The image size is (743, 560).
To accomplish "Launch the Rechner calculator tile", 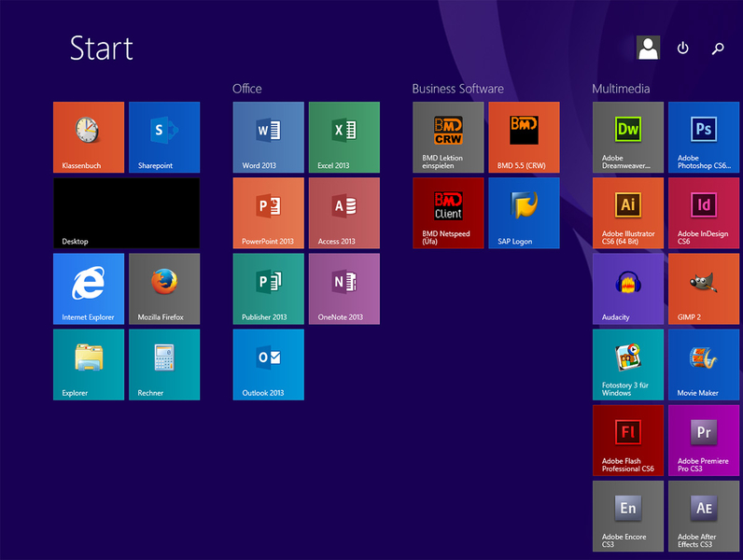I will (164, 365).
